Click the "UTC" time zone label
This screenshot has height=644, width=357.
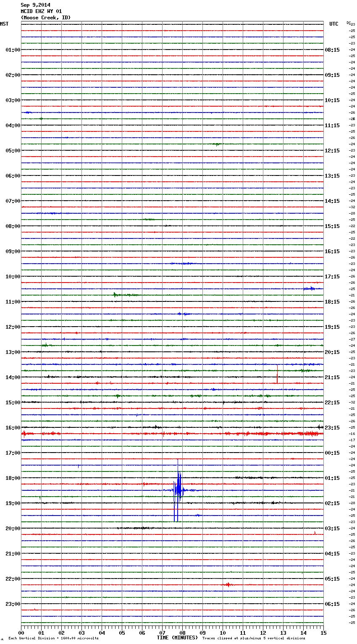[x=334, y=24]
